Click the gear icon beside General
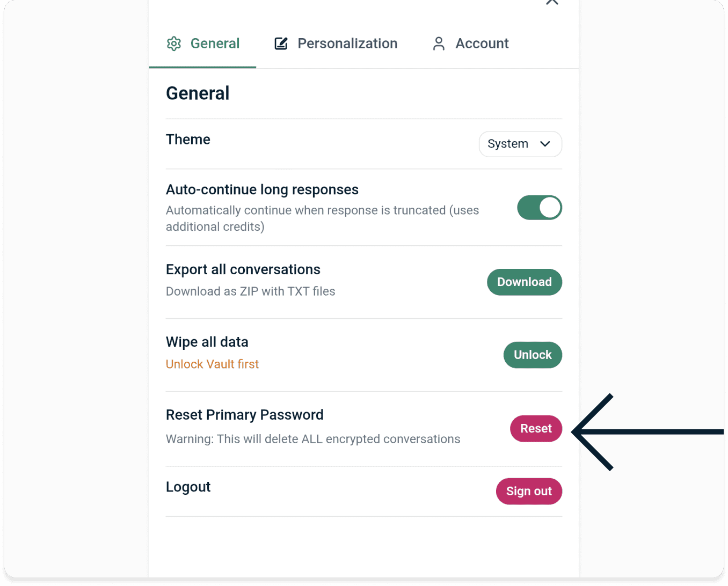This screenshot has height=586, width=728. coord(174,43)
